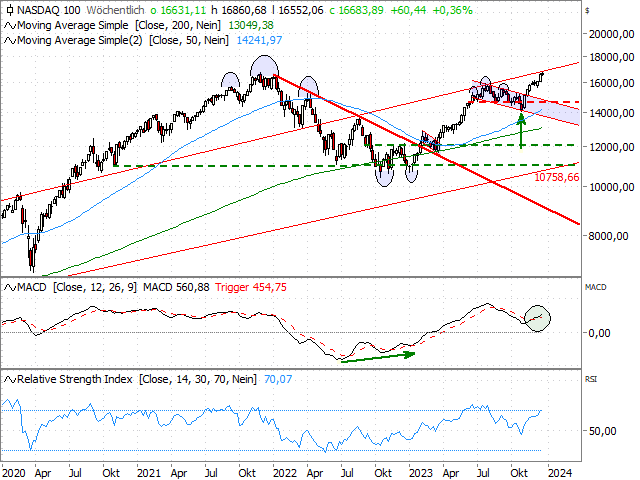Click the 18000,00 price axis label
This screenshot has width=640, height=480.
pyautogui.click(x=611, y=57)
